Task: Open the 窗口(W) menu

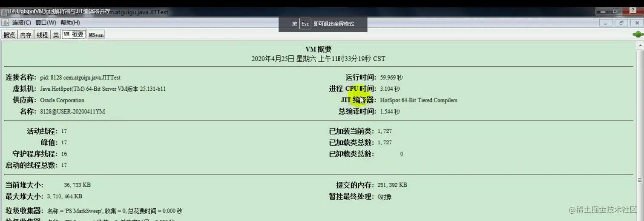Action: click(x=46, y=23)
